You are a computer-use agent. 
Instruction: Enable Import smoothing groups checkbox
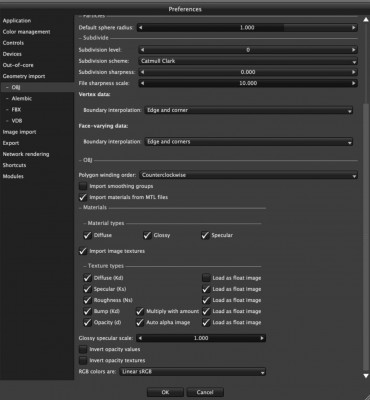tap(83, 186)
